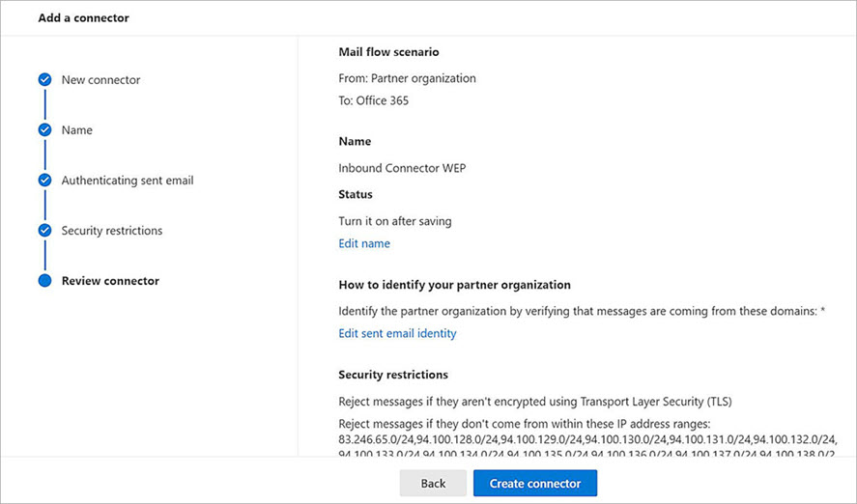Click the Review connector current step dot
The width and height of the screenshot is (857, 504).
point(44,281)
